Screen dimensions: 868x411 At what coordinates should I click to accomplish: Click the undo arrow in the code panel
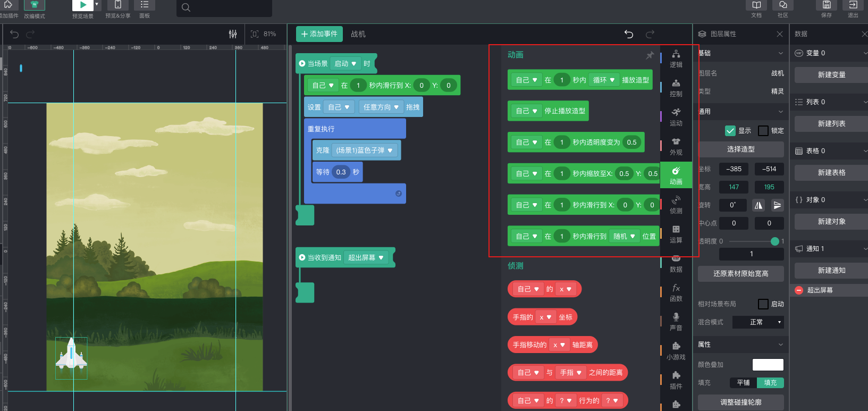(629, 34)
